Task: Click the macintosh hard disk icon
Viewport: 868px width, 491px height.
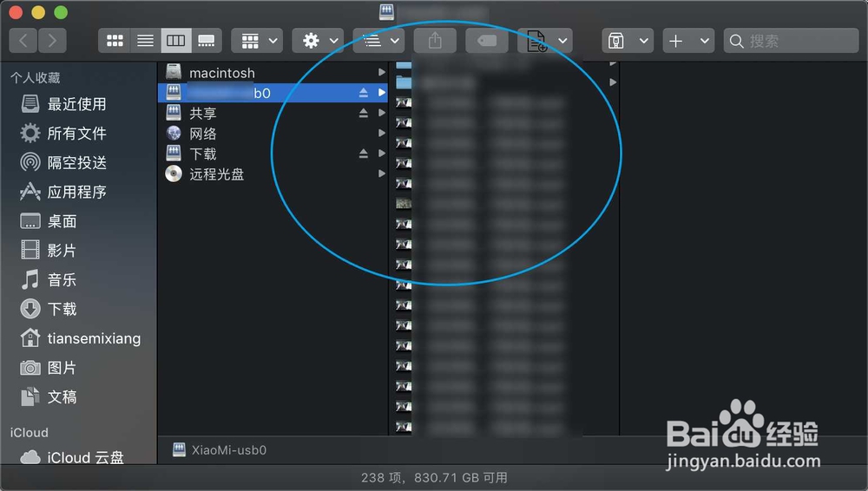Action: coord(174,72)
